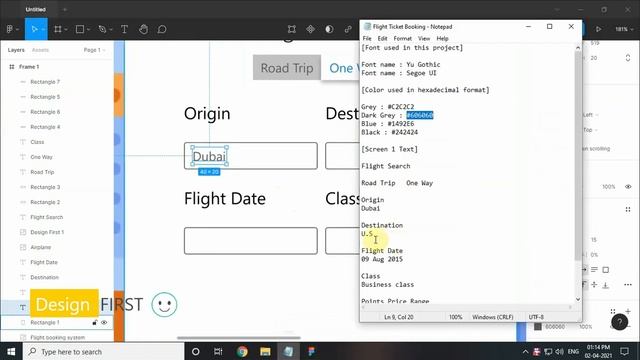Switch to the Assets tab
Viewport: 640px width, 360px height.
(40, 50)
